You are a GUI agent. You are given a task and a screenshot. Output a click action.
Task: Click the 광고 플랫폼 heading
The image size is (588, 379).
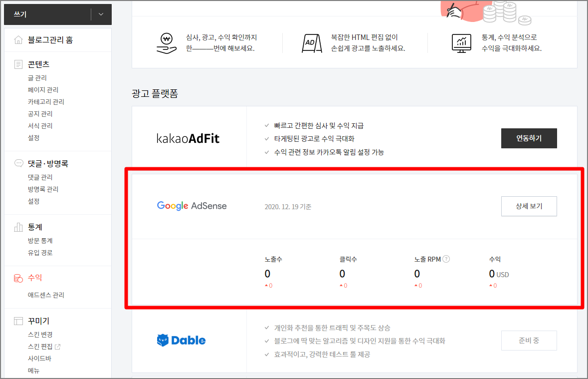[155, 93]
